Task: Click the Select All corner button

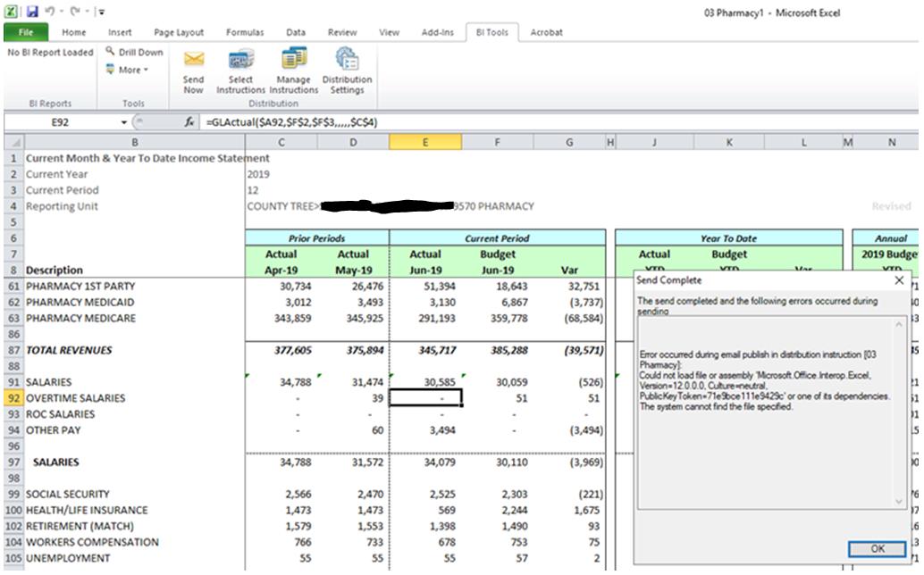Action: (14, 143)
